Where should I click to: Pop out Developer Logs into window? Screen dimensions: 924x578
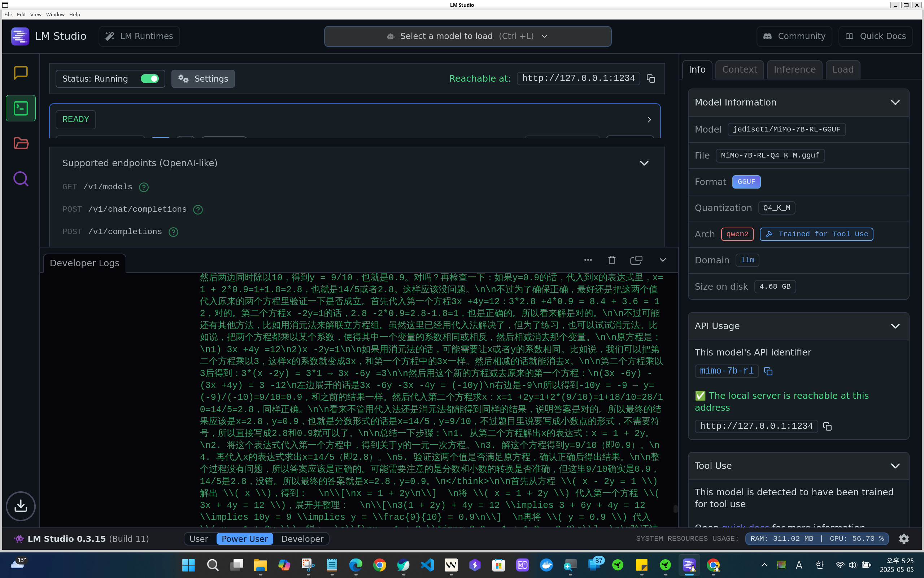pyautogui.click(x=636, y=260)
